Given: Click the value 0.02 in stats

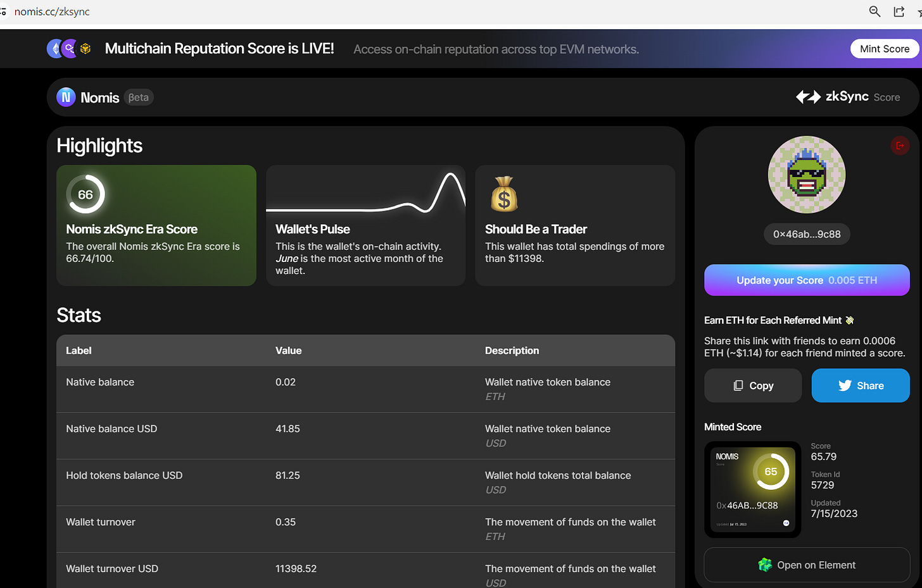Looking at the screenshot, I should (286, 382).
